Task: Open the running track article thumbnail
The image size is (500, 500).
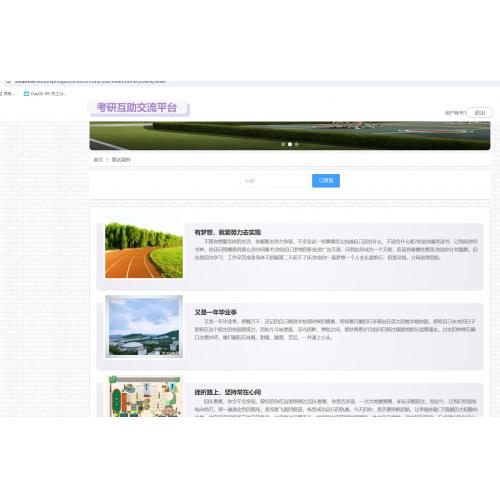Action: (x=144, y=250)
